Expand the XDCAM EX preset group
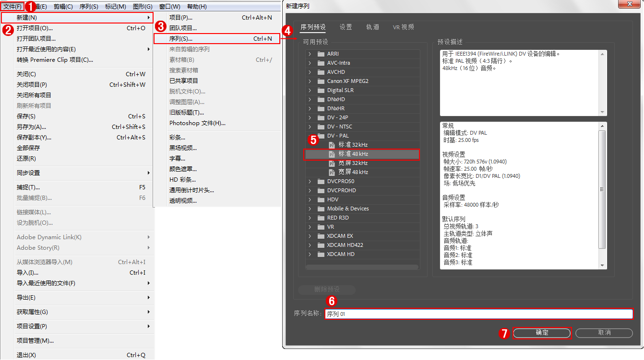The height and width of the screenshot is (360, 644). [x=310, y=236]
